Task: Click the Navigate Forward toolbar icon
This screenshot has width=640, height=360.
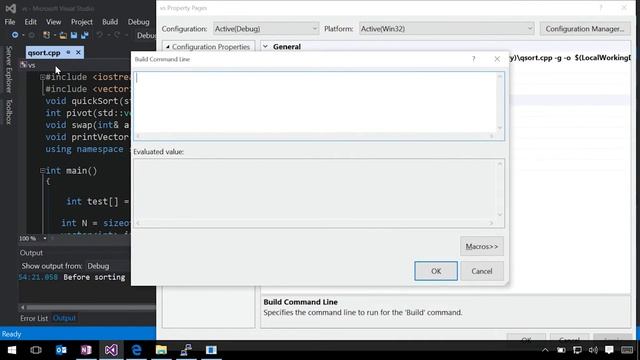Action: [x=31, y=36]
